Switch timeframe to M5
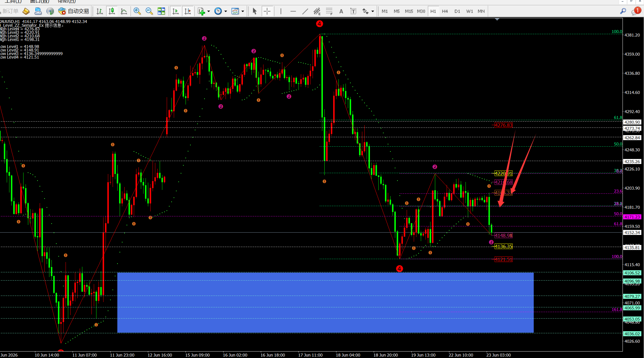 click(397, 11)
